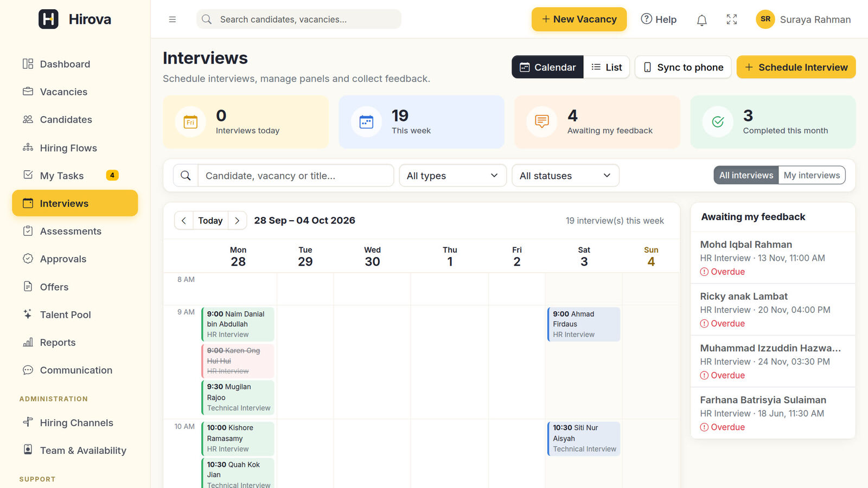Open Farhana Batrisyia Sulaiman feedback item
The image size is (868, 488).
click(773, 413)
